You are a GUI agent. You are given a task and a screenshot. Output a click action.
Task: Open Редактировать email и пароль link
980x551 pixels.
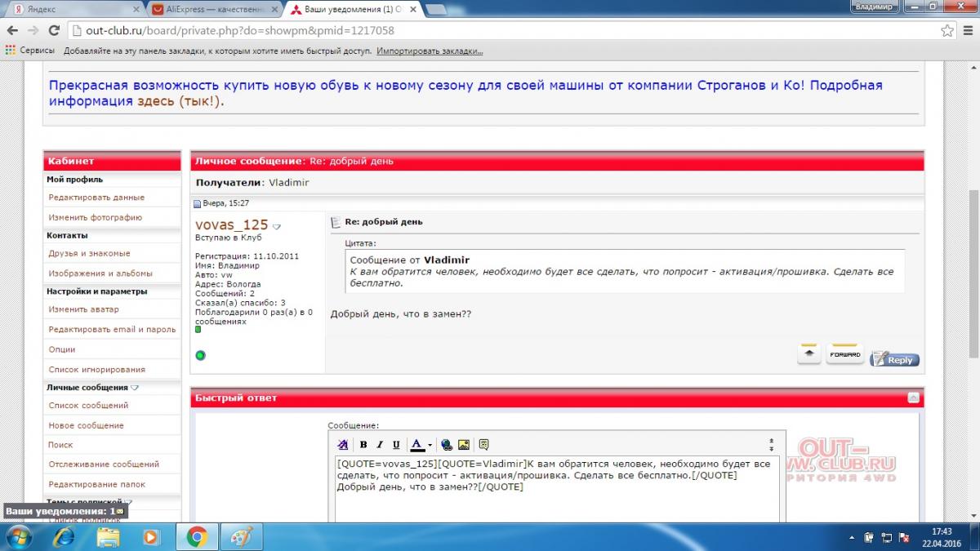tap(112, 329)
